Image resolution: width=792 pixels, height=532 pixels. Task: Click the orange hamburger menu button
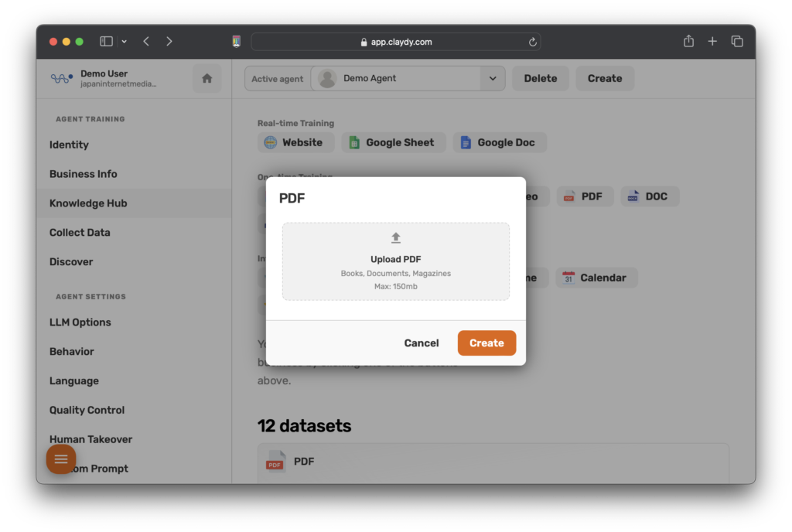point(61,459)
